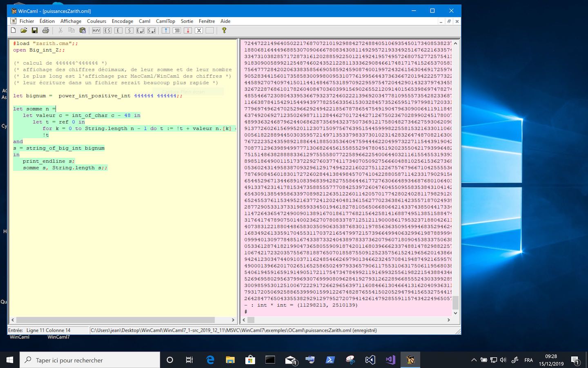Open the Fenêtre menu
588x368 pixels.
(207, 21)
